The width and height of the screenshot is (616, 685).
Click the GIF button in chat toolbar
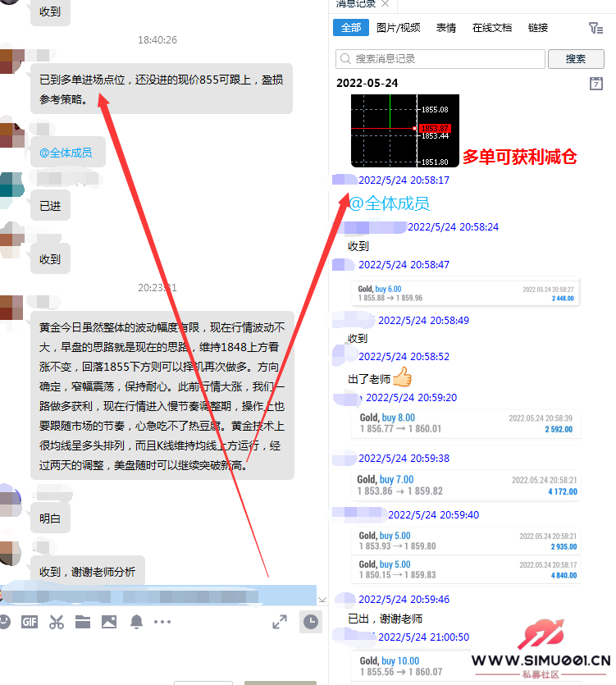[30, 622]
